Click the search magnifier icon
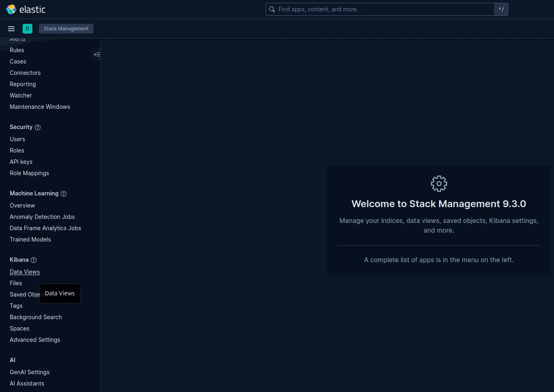 tap(272, 9)
